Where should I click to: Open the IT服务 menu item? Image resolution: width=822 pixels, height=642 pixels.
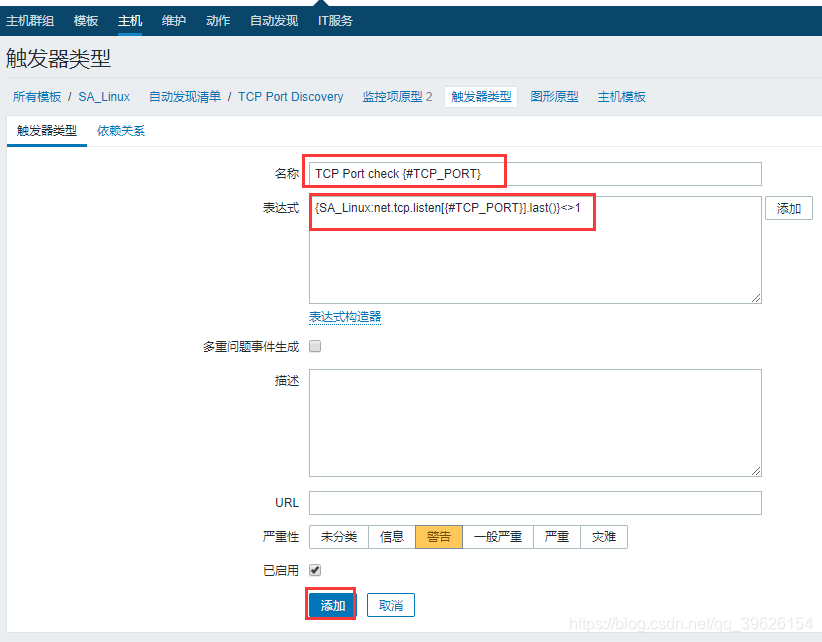(x=335, y=20)
